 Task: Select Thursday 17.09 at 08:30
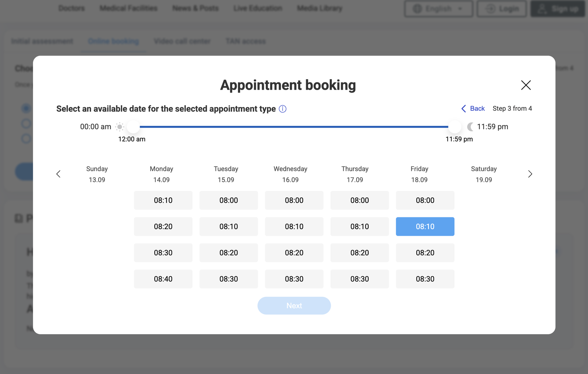tap(359, 279)
